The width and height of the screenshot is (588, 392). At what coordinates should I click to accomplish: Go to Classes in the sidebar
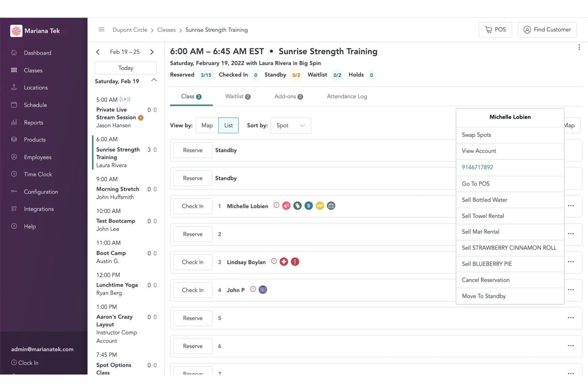[33, 70]
